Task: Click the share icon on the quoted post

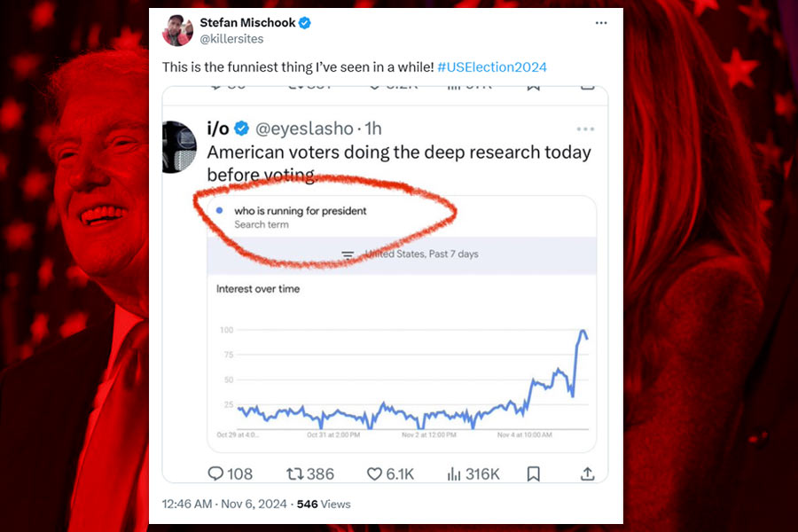Action: [x=587, y=474]
